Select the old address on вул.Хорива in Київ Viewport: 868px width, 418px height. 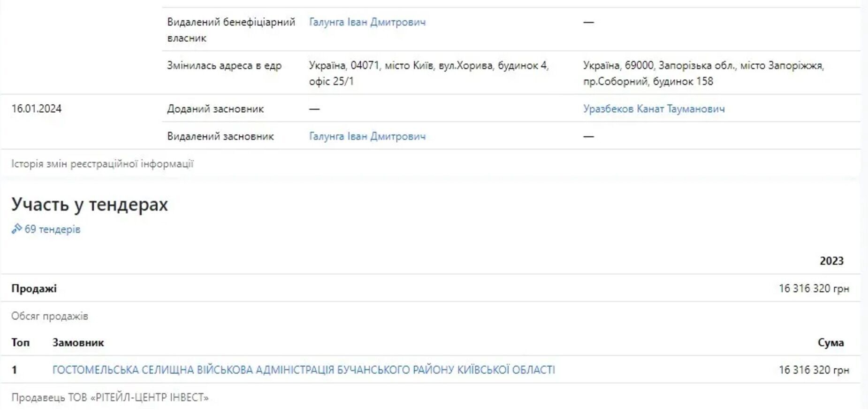click(429, 73)
